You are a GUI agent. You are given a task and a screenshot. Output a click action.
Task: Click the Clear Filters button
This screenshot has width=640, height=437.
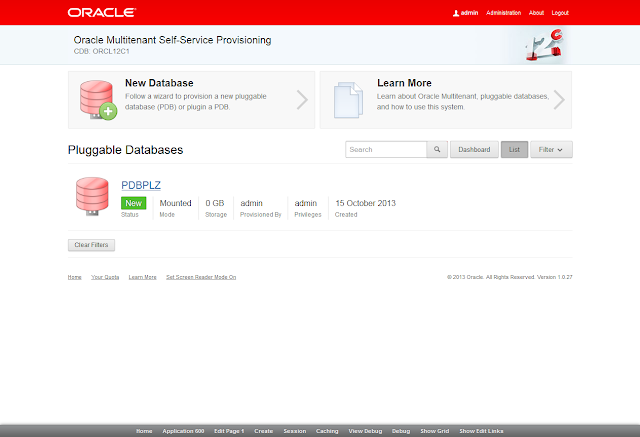tap(91, 245)
